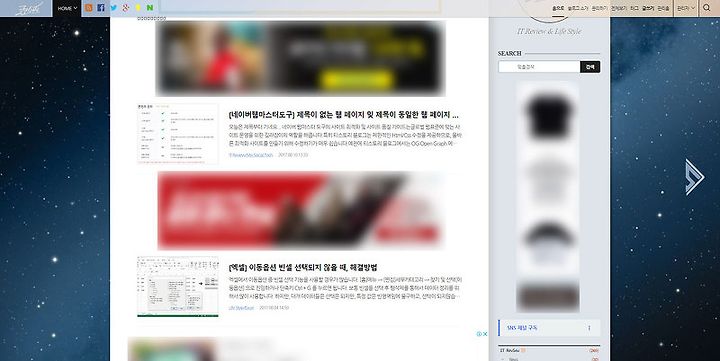Select the 태그 menu item
The width and height of the screenshot is (720, 361).
click(x=634, y=8)
